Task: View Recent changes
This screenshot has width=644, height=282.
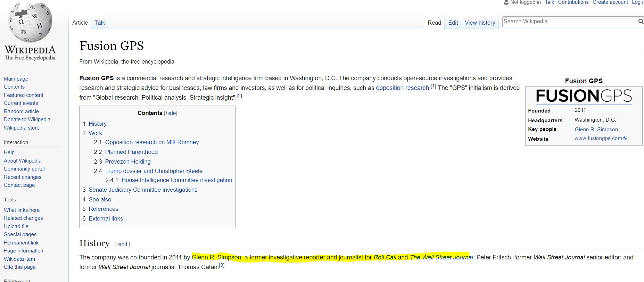Action: [x=23, y=177]
